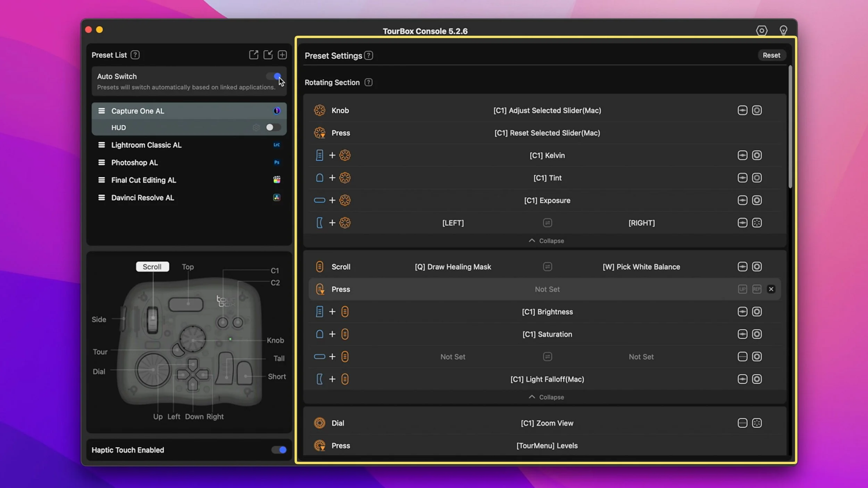The width and height of the screenshot is (868, 488).
Task: Disable Haptic Touch Enabled
Action: pyautogui.click(x=279, y=450)
